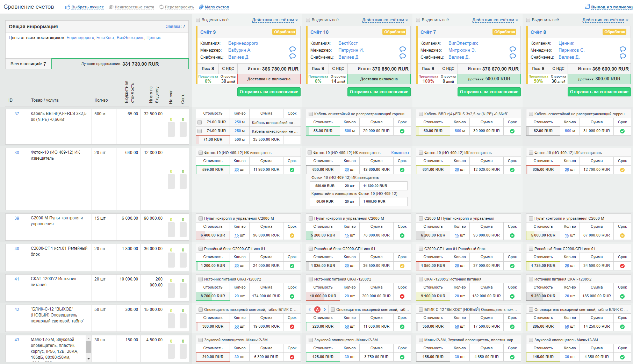
Task: Click 'Выбрать лучшее' in top menu
Action: pyautogui.click(x=88, y=7)
